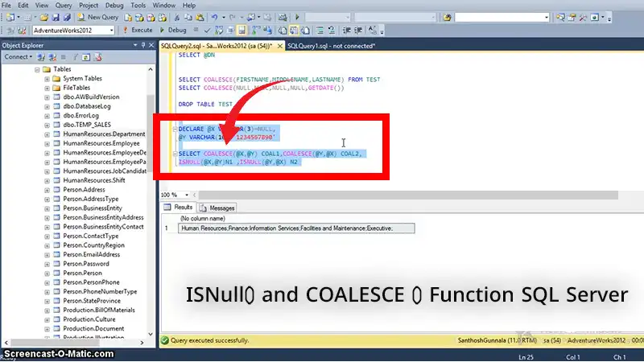Click the New Project icon in toolbar
This screenshot has width=644, height=362.
[10, 17]
